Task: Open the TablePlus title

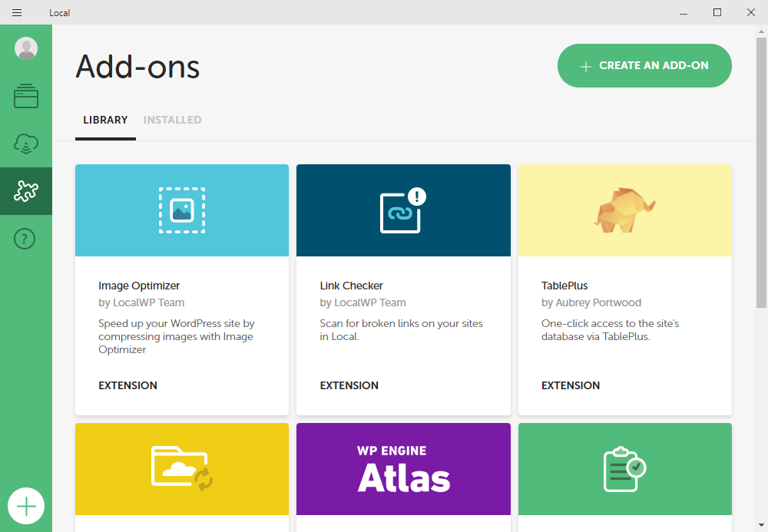Action: [x=564, y=286]
